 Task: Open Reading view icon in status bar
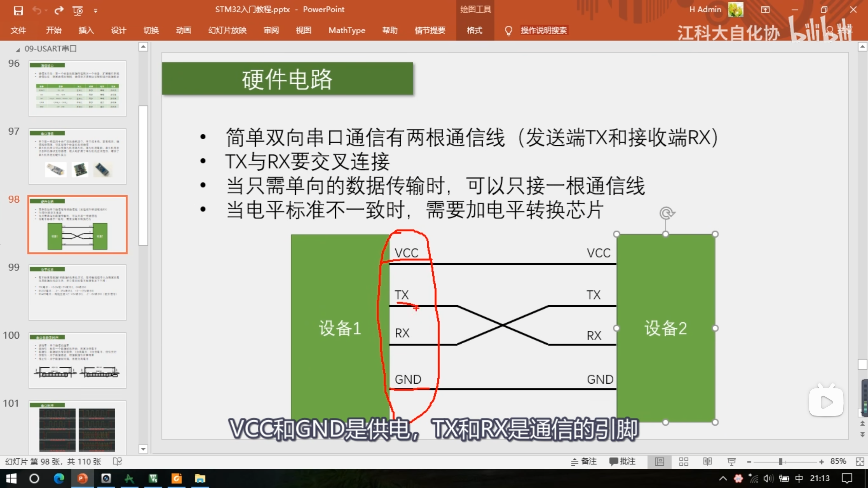pos(707,462)
